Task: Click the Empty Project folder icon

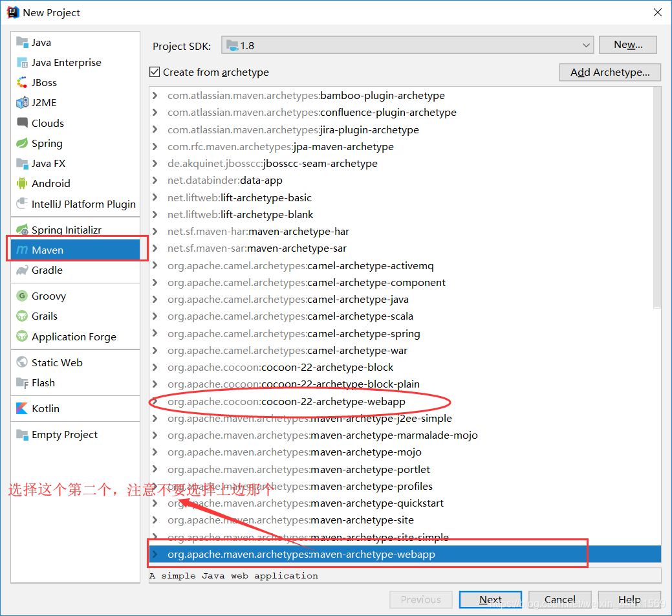Action: coord(22,434)
